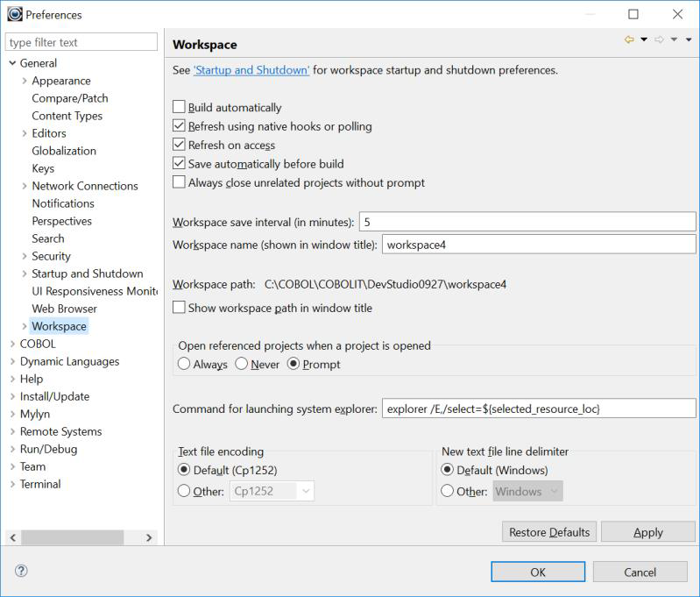Open the Keys preference page
700x597 pixels.
click(x=43, y=168)
